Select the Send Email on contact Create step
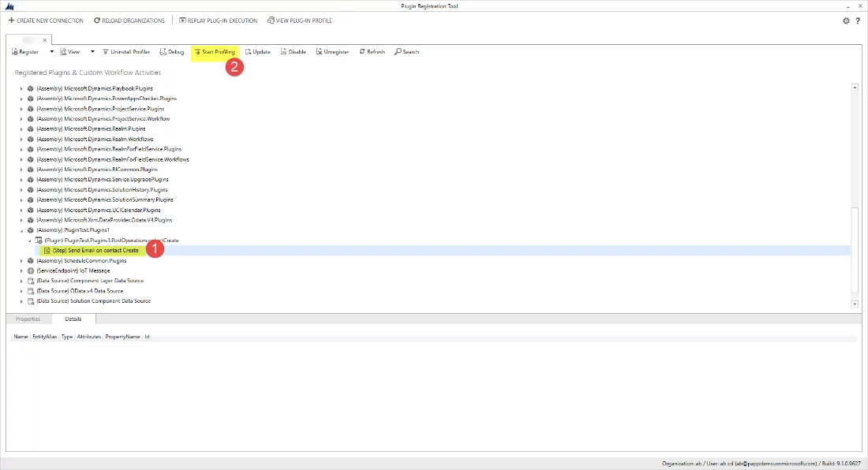The image size is (868, 470). (95, 251)
